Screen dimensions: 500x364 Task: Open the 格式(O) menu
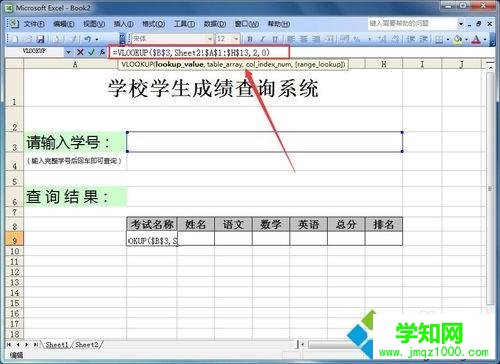point(154,24)
